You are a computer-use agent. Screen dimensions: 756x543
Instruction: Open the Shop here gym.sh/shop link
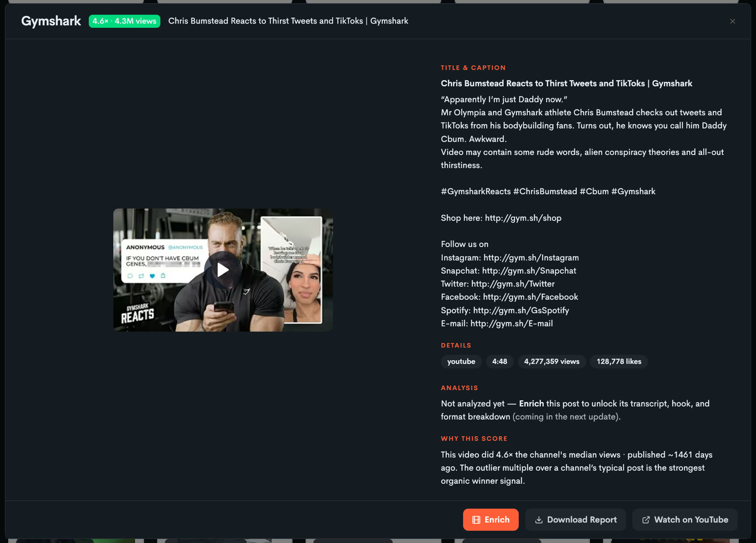coord(523,218)
